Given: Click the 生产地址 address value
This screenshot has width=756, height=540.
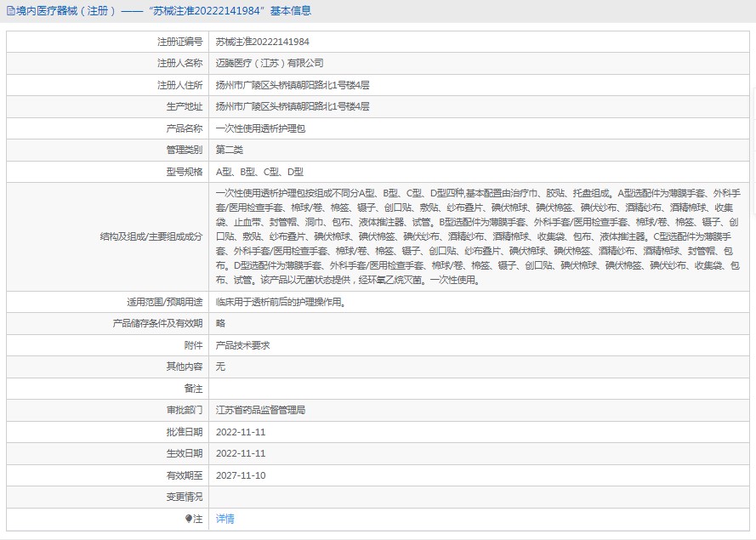Looking at the screenshot, I should point(293,106).
